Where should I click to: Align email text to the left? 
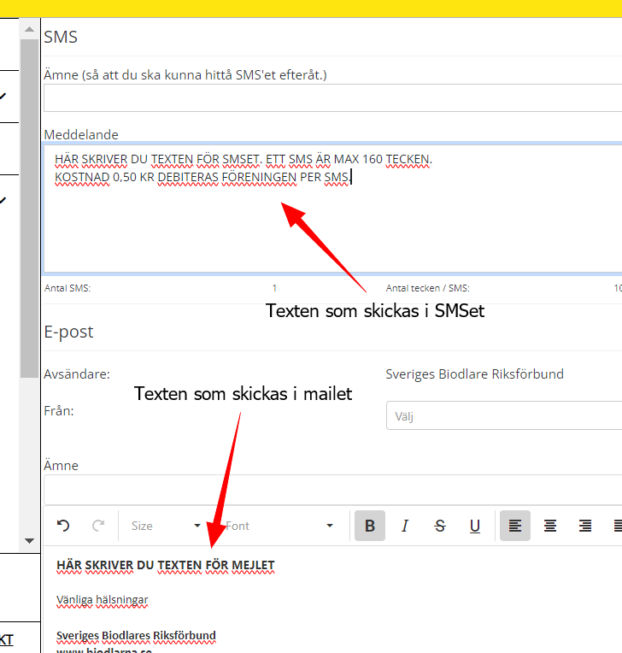(x=515, y=526)
